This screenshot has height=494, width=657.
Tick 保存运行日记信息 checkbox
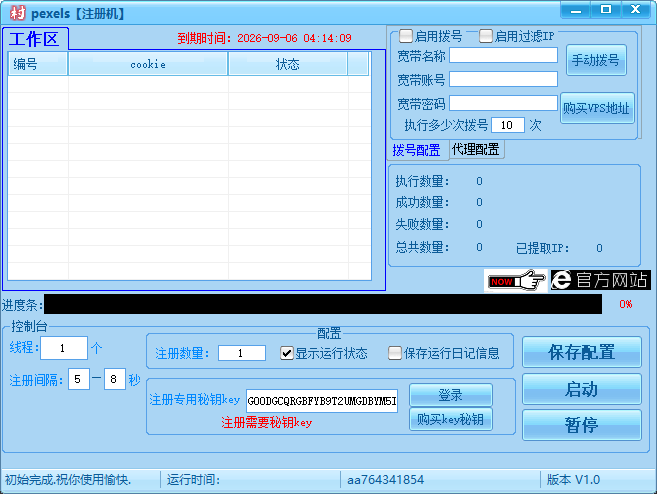394,353
